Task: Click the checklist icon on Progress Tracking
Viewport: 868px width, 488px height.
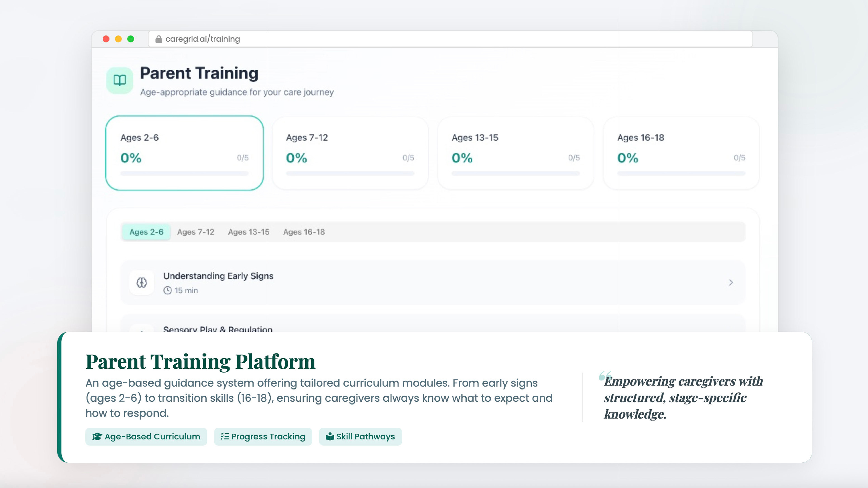Action: 225,436
